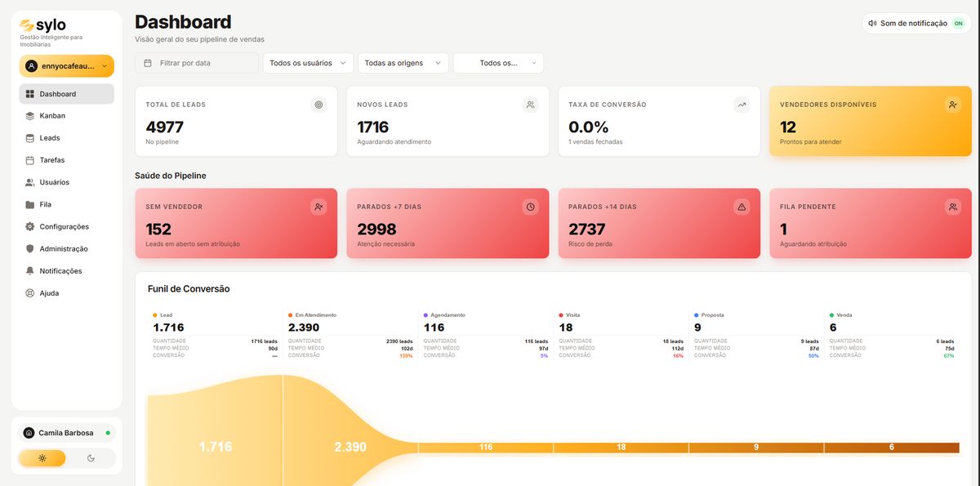Click warning triangle icon on Parados +14 Dias
This screenshot has height=486, width=980.
(742, 207)
